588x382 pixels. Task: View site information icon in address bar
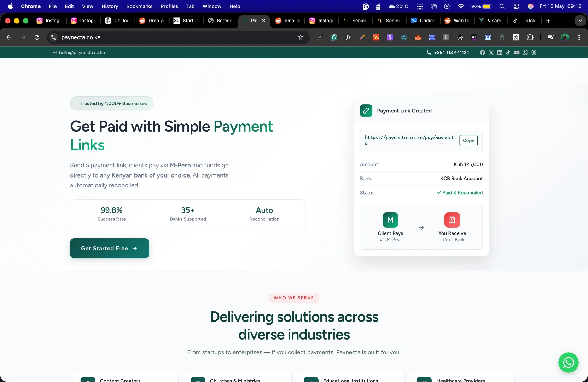coord(54,37)
